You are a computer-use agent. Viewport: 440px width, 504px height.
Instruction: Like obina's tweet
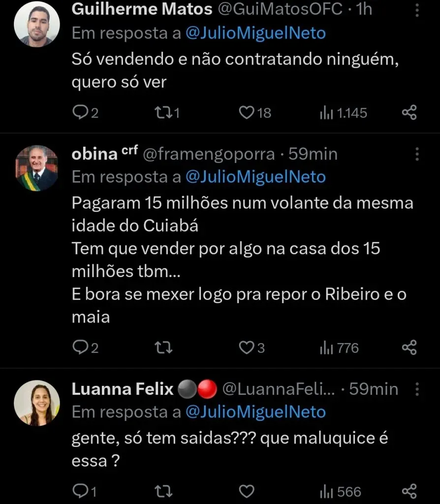tap(246, 348)
